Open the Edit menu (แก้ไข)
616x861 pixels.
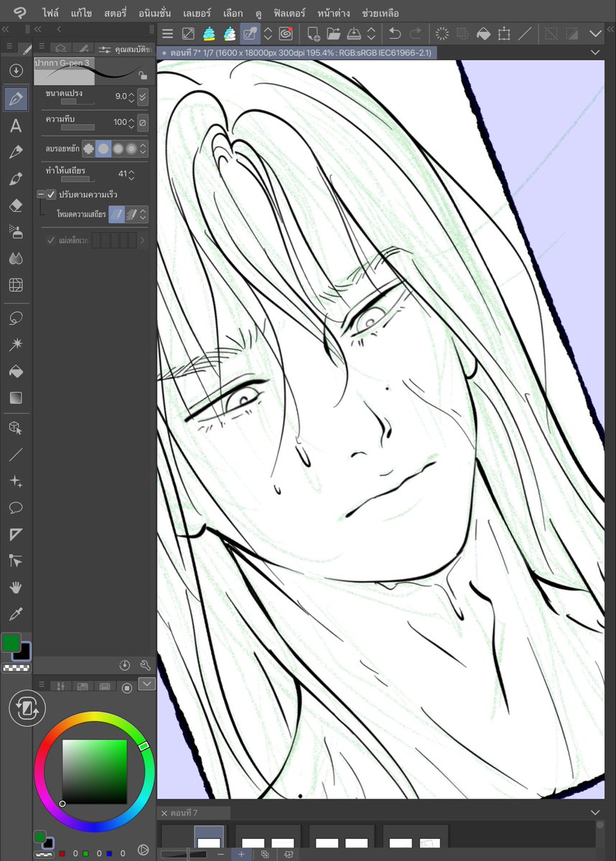click(x=81, y=13)
